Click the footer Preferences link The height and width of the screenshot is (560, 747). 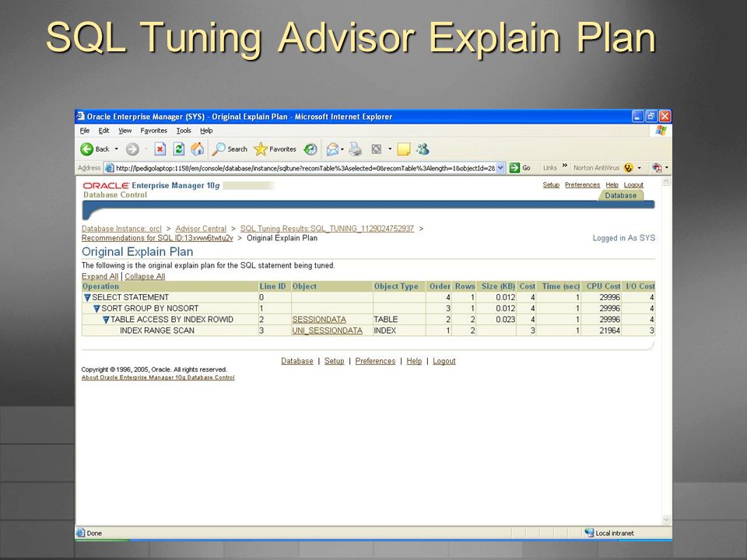375,361
